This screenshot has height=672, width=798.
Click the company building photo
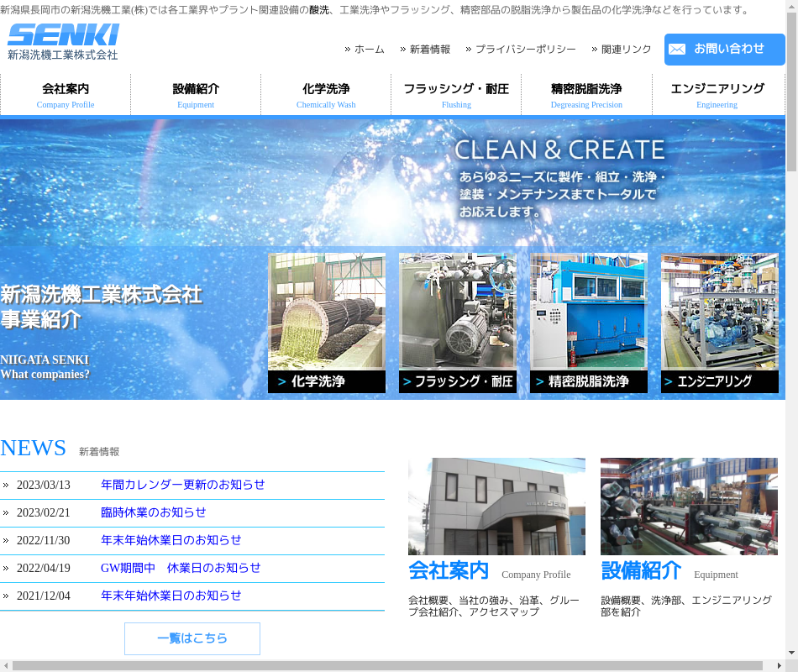coord(496,506)
